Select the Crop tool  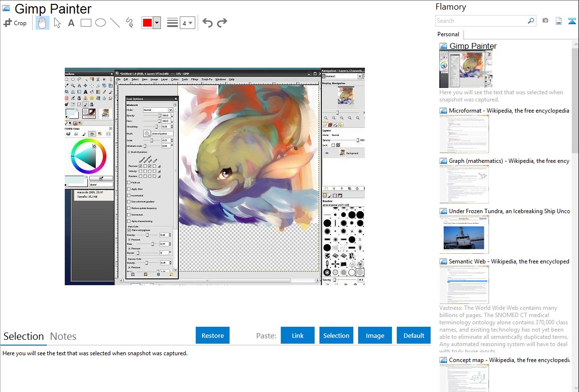pos(15,23)
